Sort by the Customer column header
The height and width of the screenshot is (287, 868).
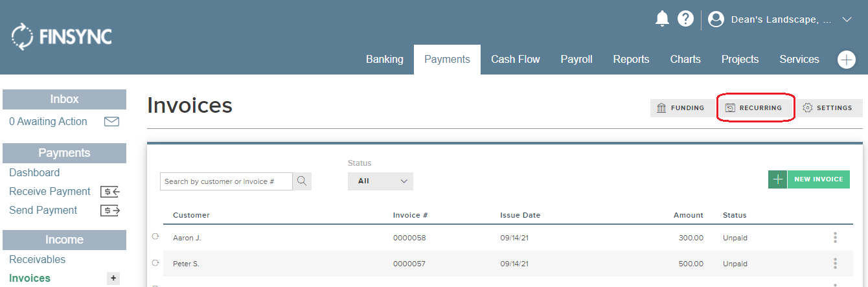(191, 215)
